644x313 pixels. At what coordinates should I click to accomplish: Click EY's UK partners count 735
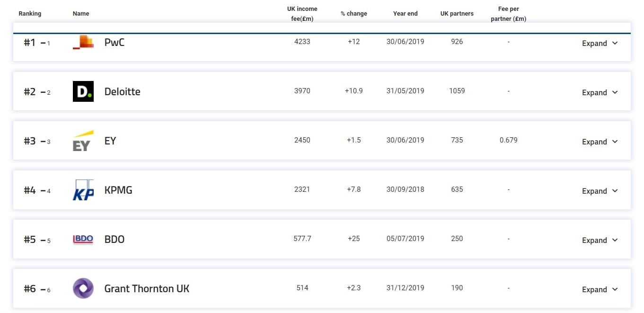[x=457, y=140]
